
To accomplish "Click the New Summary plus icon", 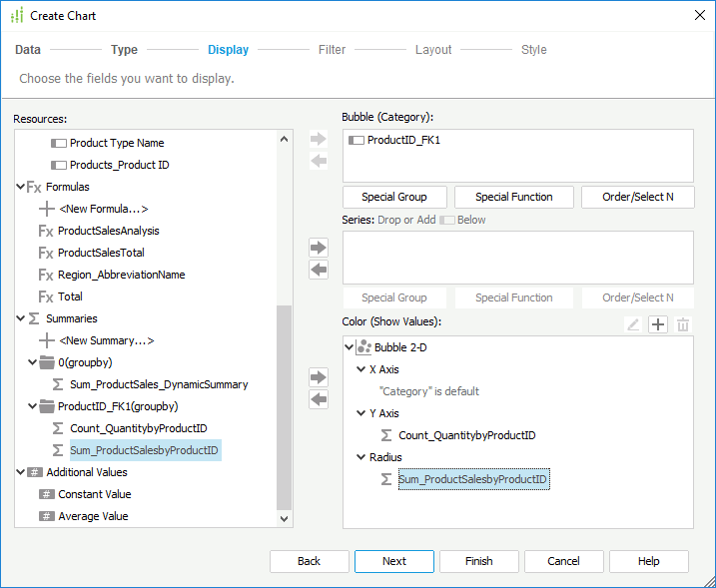I will (46, 340).
